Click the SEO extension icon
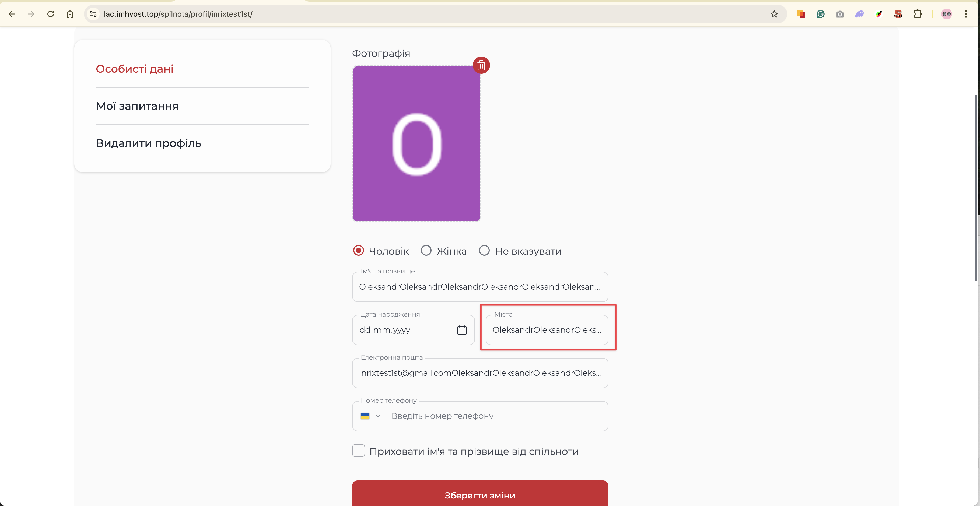The height and width of the screenshot is (506, 980). (898, 14)
